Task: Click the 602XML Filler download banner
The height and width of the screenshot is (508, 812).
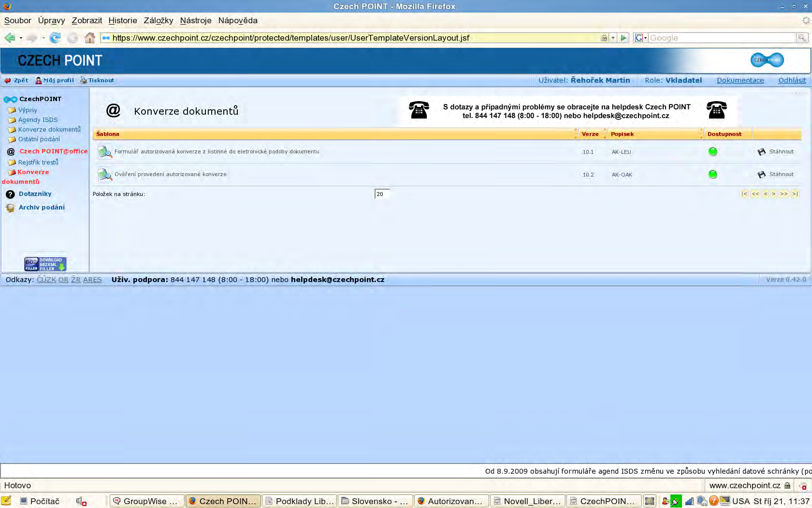Action: (x=45, y=264)
